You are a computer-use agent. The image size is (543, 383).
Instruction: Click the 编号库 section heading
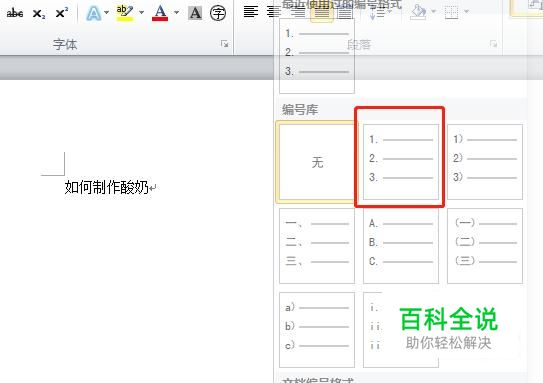(300, 110)
